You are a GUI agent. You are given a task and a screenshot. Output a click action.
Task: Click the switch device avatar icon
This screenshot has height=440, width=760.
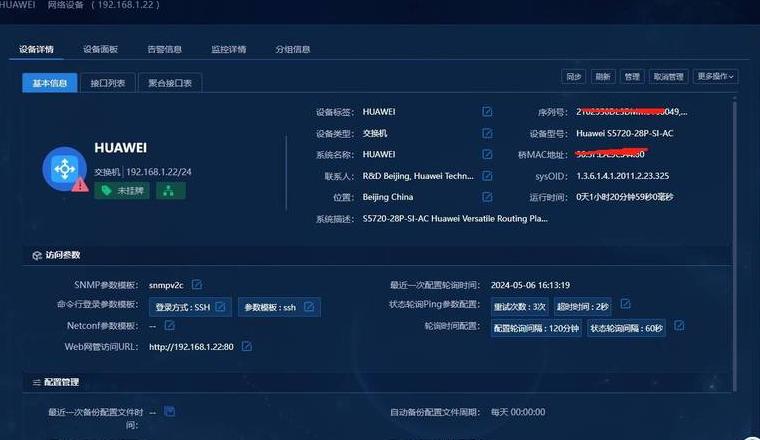tap(64, 169)
